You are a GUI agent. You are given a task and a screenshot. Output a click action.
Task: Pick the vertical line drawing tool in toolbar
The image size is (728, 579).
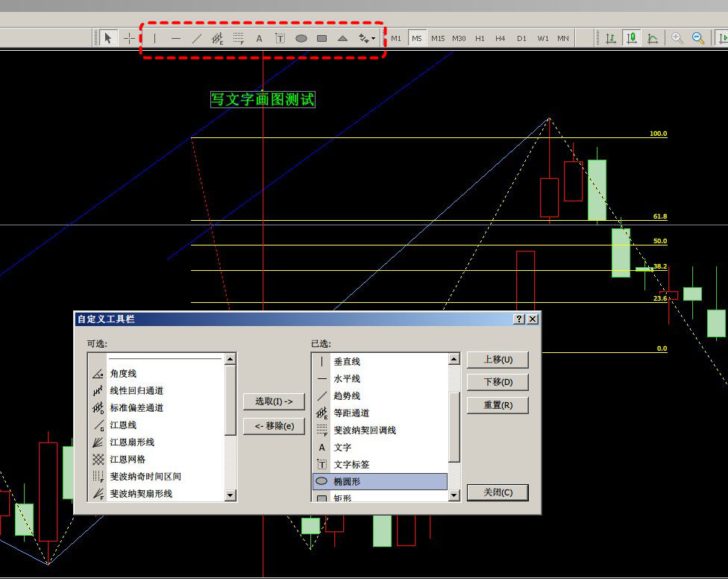(155, 39)
